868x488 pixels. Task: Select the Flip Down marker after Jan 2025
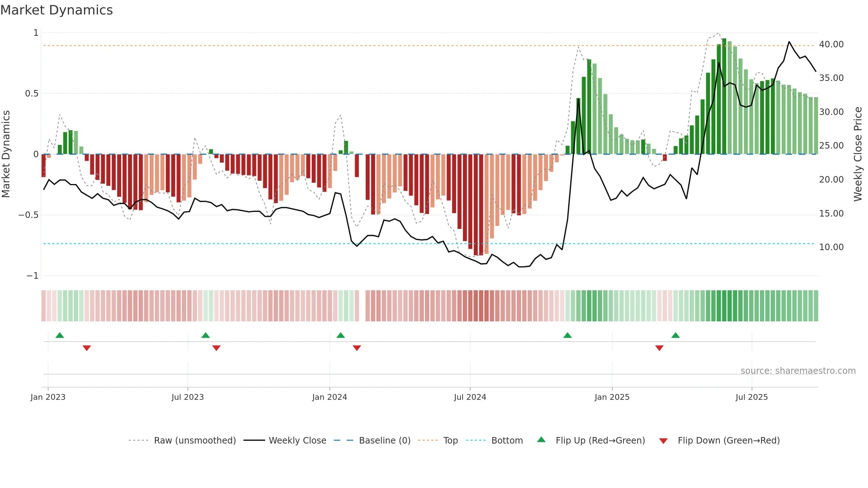(659, 348)
